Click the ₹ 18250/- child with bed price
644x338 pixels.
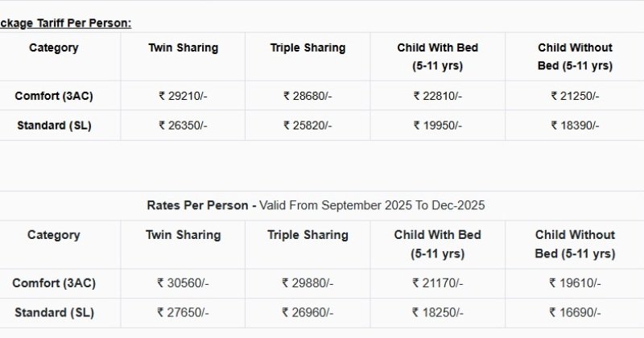click(437, 312)
